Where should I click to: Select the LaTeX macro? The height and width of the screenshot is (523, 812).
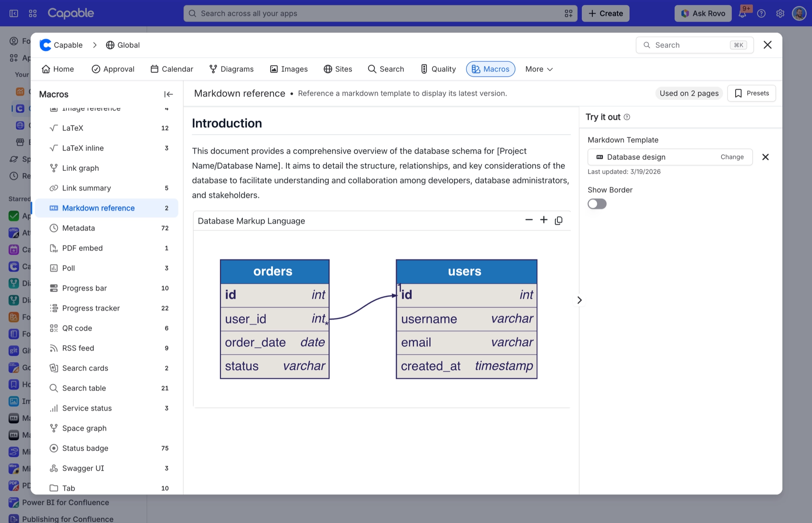106,128
